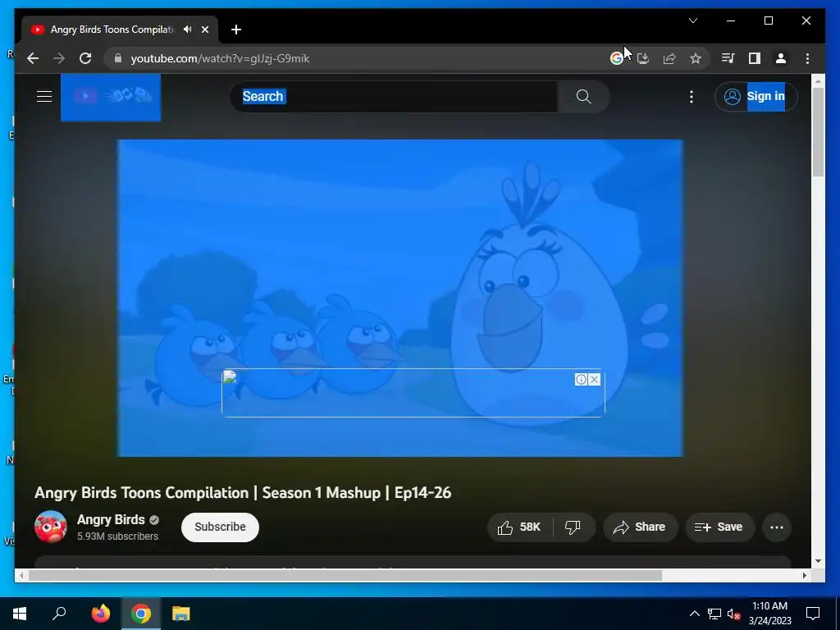Click the Chrome taskbar icon

[141, 614]
